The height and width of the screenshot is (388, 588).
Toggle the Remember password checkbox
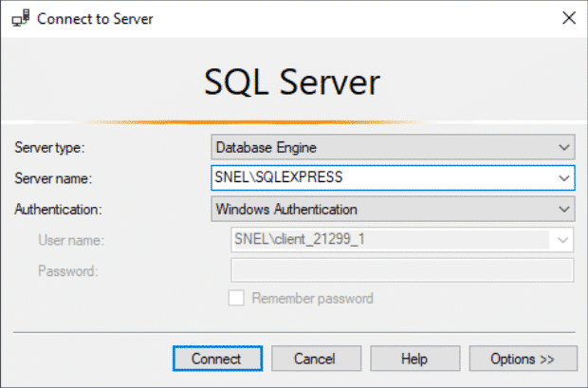(x=236, y=298)
